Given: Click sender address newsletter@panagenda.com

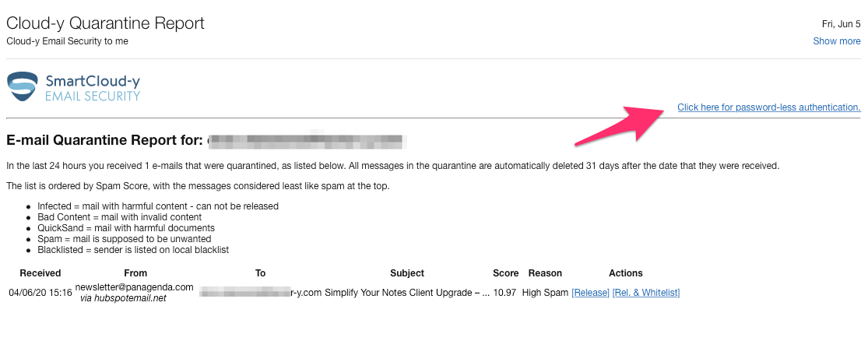Looking at the screenshot, I should pyautogui.click(x=134, y=287).
